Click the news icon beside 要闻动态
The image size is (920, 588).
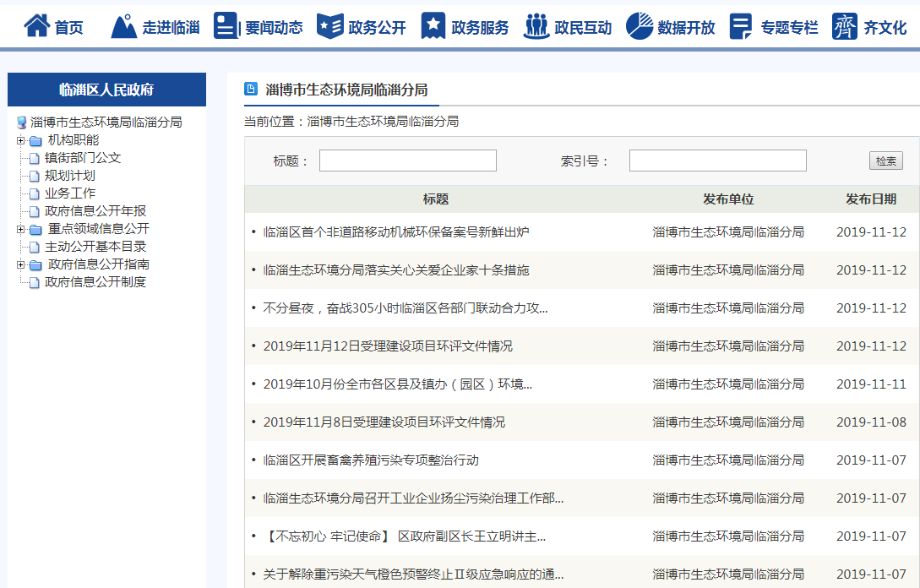coord(226,26)
